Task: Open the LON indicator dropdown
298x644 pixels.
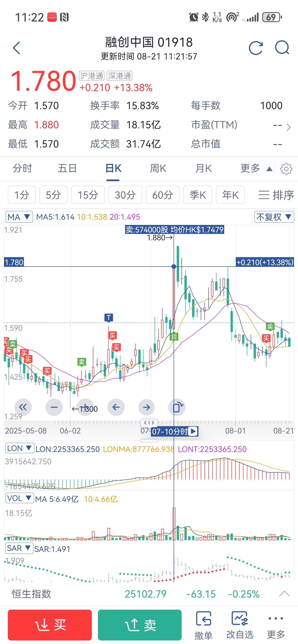Action: pos(20,448)
